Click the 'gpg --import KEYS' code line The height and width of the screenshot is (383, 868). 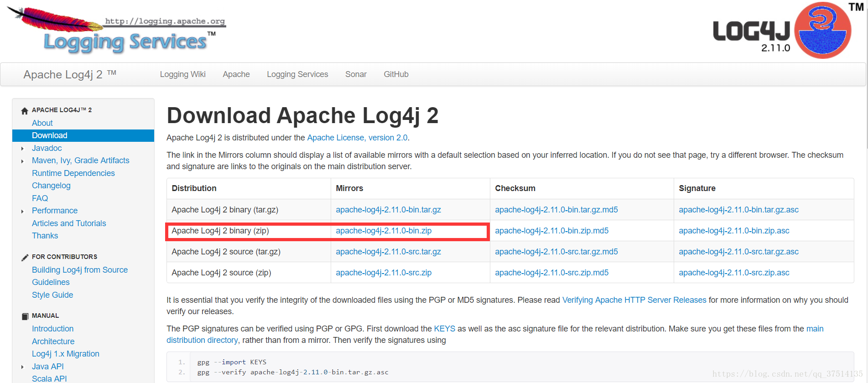(232, 362)
